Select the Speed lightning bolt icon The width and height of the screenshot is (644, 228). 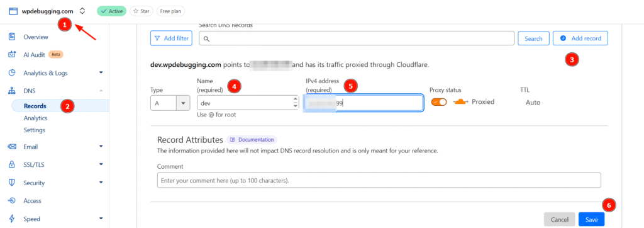coord(13,219)
